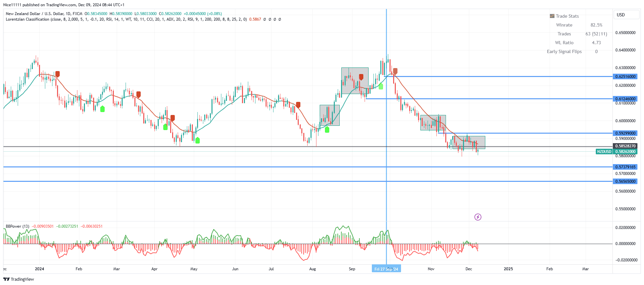Select the 0.59299000 horizontal line label
644x285 pixels.
[625, 133]
